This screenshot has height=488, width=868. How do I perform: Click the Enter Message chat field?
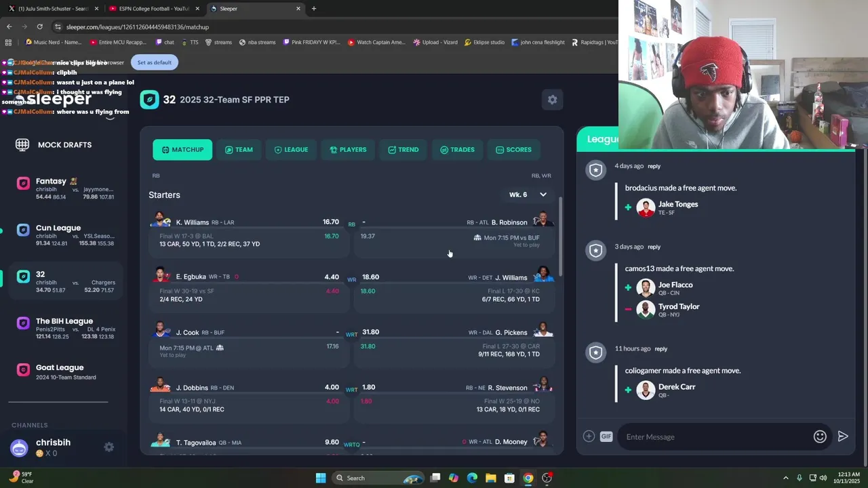click(715, 436)
